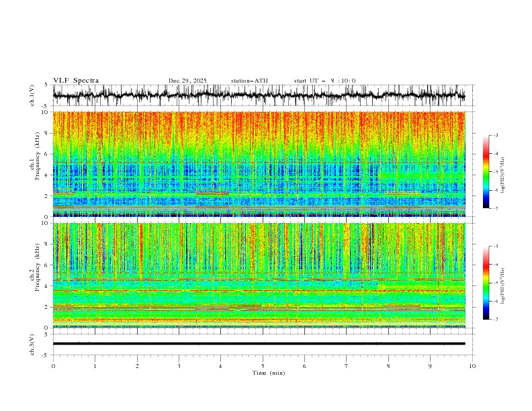The height and width of the screenshot is (411, 532).
Task: Click inside the ch.1 spectrogram
Action: click(259, 164)
